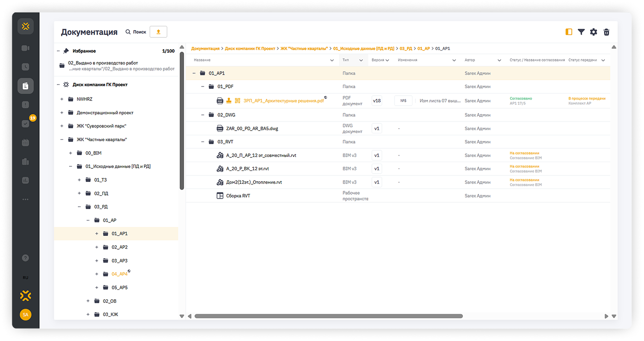
Task: Click the orange stamp icon beside the PDF file
Action: 229,101
